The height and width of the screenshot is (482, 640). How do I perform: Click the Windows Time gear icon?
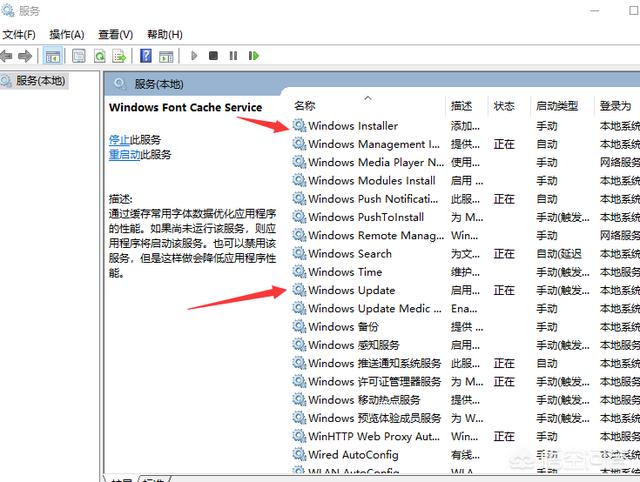(x=299, y=271)
